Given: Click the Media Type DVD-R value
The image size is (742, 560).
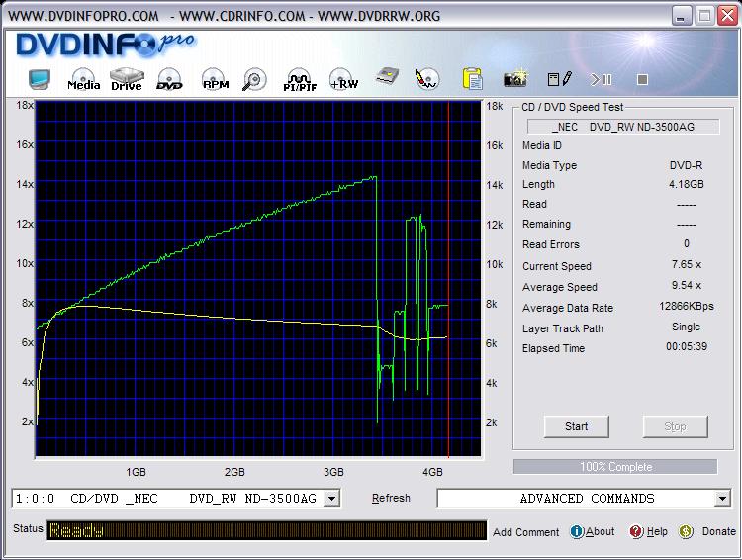Looking at the screenshot, I should [x=686, y=165].
